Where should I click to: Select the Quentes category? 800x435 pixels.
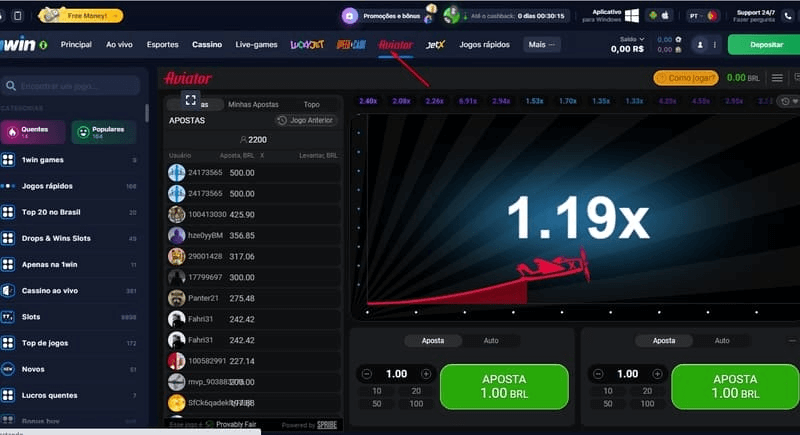(33, 132)
